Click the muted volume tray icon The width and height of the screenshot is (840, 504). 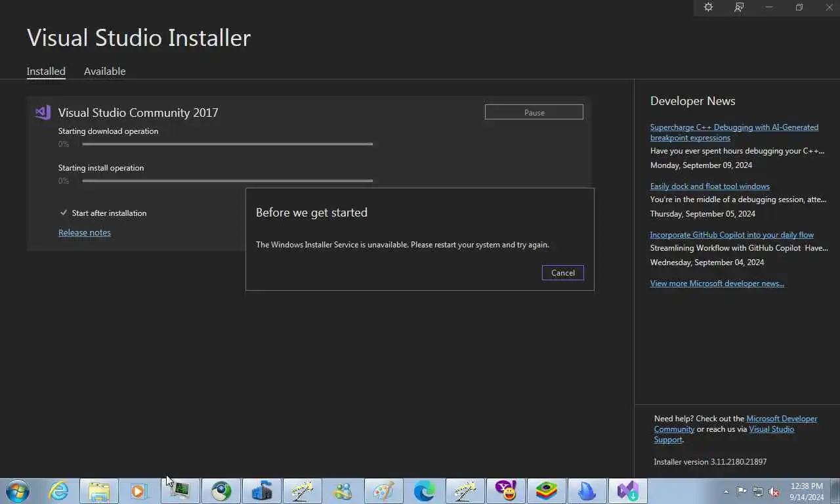tap(774, 491)
